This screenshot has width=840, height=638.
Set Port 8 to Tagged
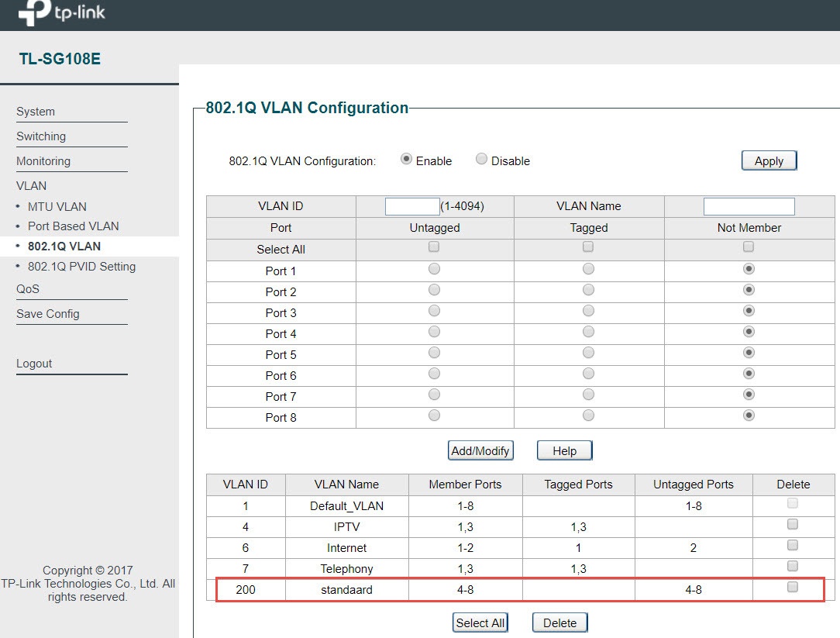point(589,416)
